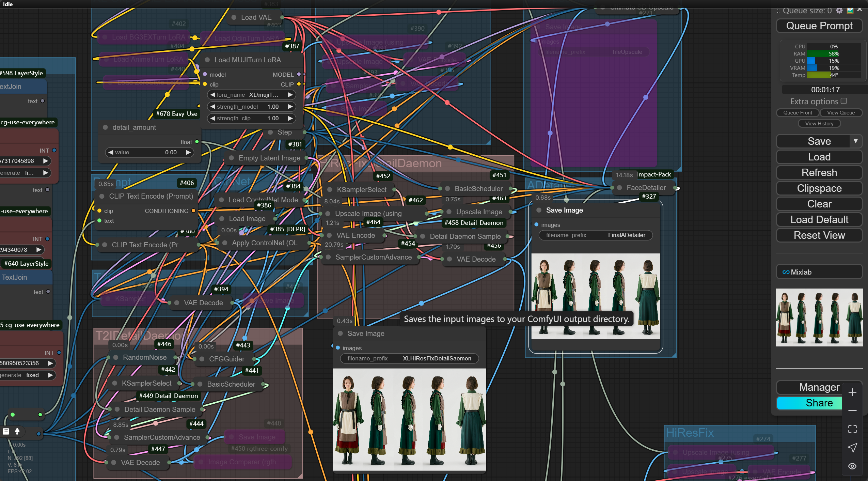This screenshot has height=481, width=868.
Task: Click the Queue Prompt button
Action: (x=819, y=26)
